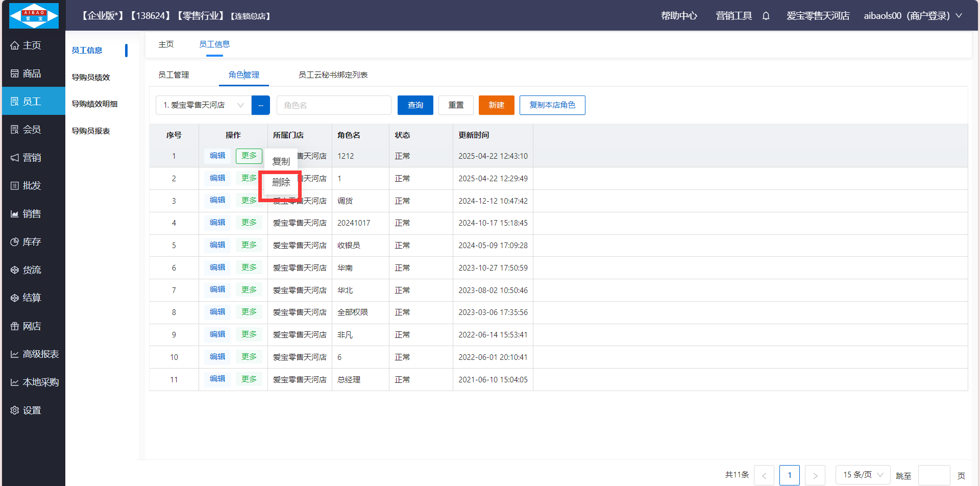
Task: Open 导购员绩效 in the submenu
Action: [91, 77]
